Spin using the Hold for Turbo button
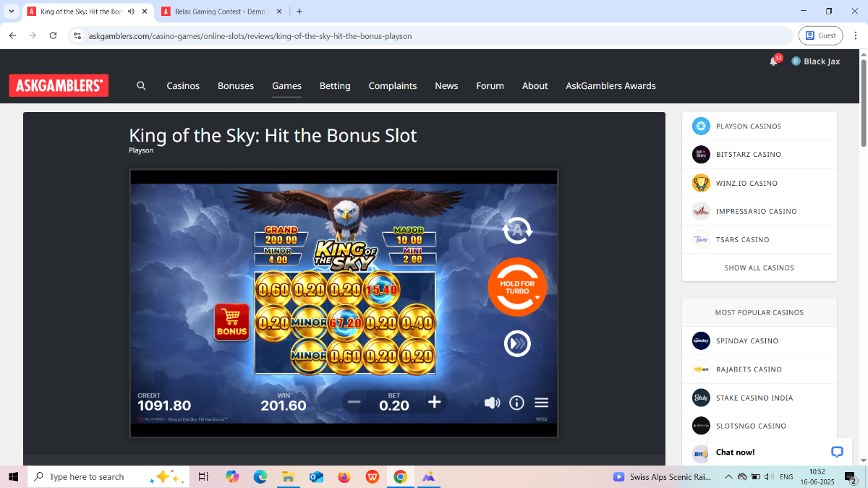The width and height of the screenshot is (868, 488). point(517,287)
